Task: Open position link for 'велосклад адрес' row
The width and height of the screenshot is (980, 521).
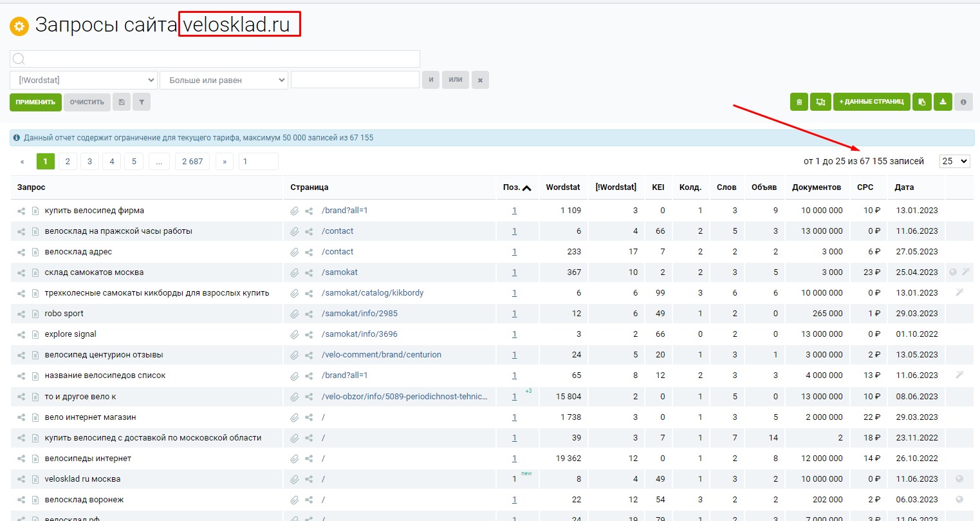Action: (x=514, y=252)
